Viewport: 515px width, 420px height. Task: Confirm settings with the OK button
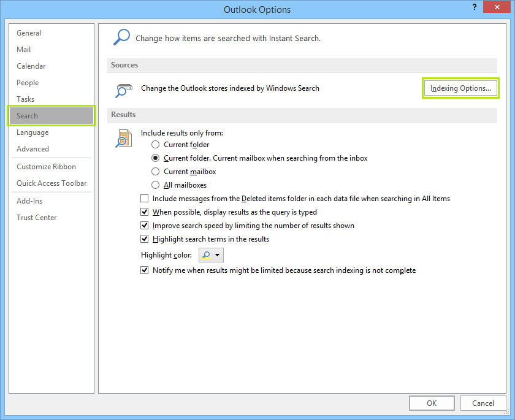click(432, 403)
